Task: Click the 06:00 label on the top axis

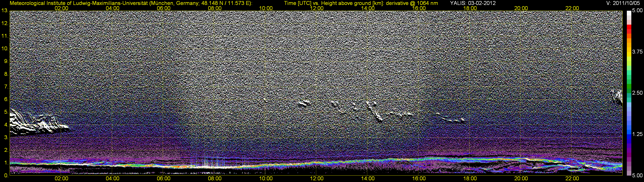Action: pyautogui.click(x=164, y=8)
